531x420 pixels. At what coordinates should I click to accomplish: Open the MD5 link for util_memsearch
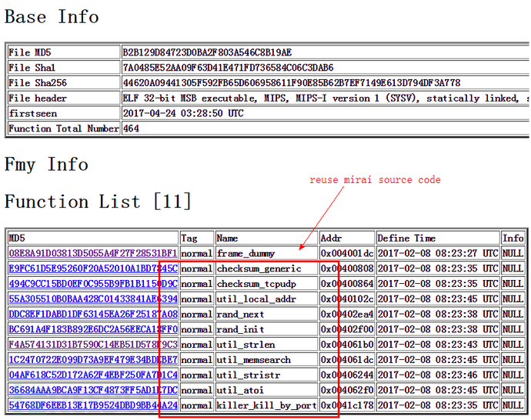click(x=93, y=360)
